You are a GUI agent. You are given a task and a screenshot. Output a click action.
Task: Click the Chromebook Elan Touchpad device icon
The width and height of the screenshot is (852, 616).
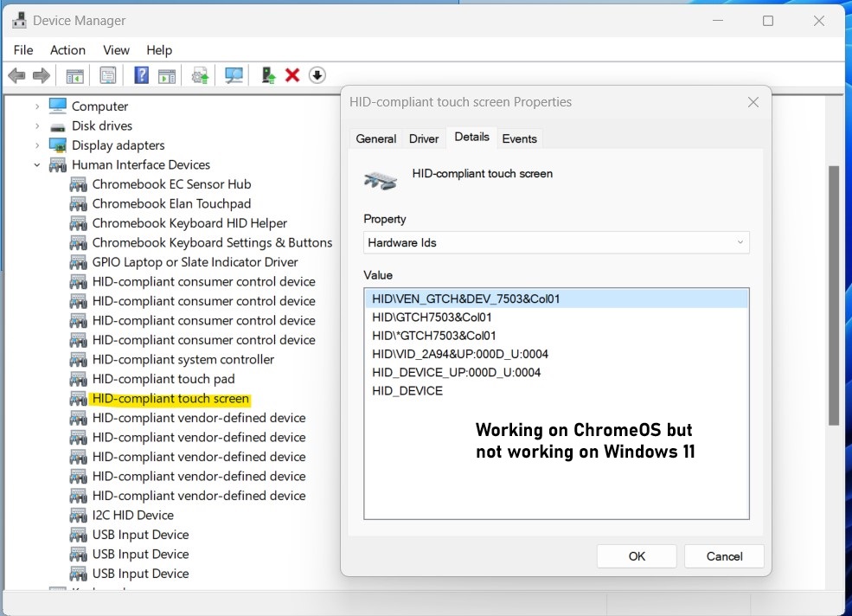78,204
